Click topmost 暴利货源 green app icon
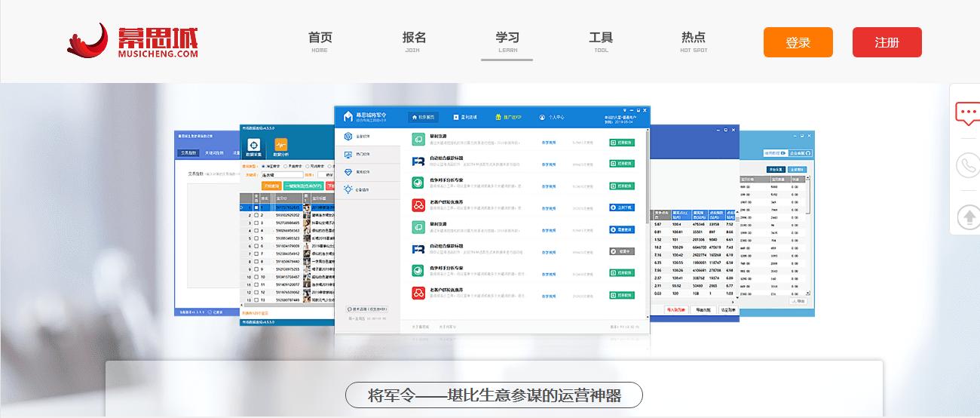Image resolution: width=980 pixels, height=418 pixels. point(418,140)
